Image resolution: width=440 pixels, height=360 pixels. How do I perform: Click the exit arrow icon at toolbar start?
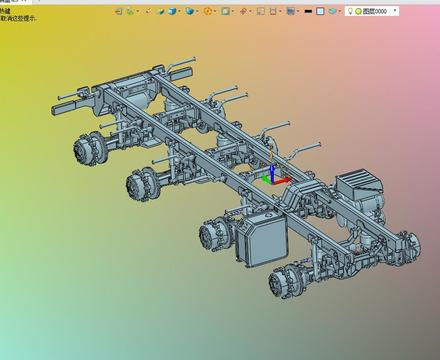click(x=118, y=12)
